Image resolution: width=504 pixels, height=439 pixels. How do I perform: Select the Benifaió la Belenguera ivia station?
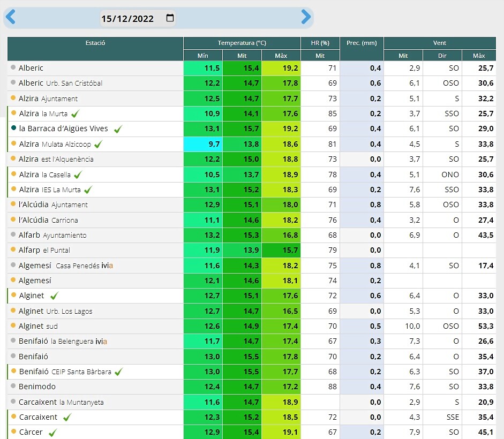point(63,342)
